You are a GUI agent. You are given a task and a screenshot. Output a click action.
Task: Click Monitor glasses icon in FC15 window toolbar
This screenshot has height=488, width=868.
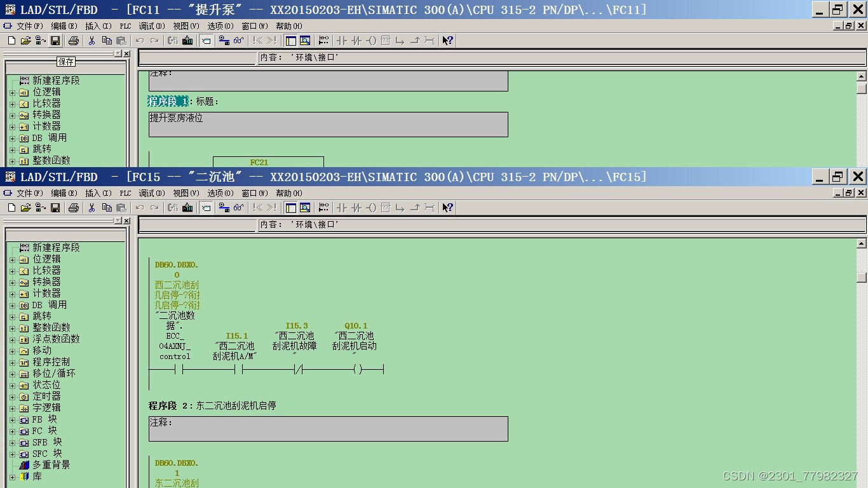[x=238, y=208]
